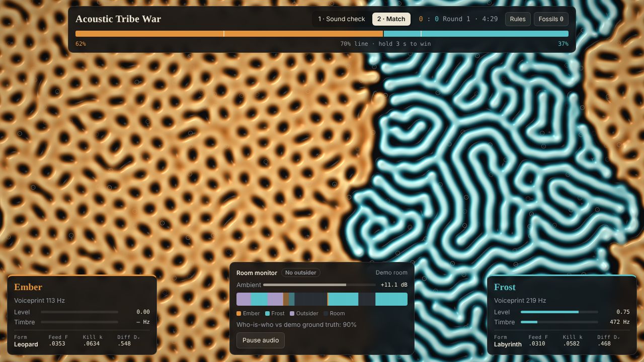
Task: Click '70% line · hold 3 s to win'
Action: tap(385, 44)
